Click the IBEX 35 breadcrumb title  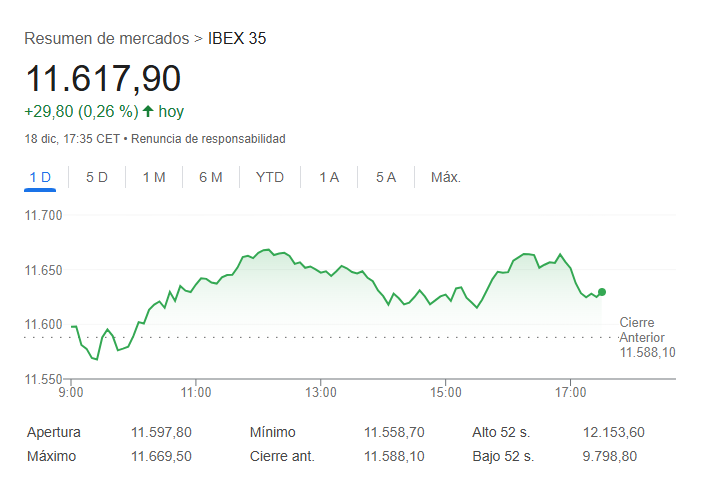coord(237,39)
